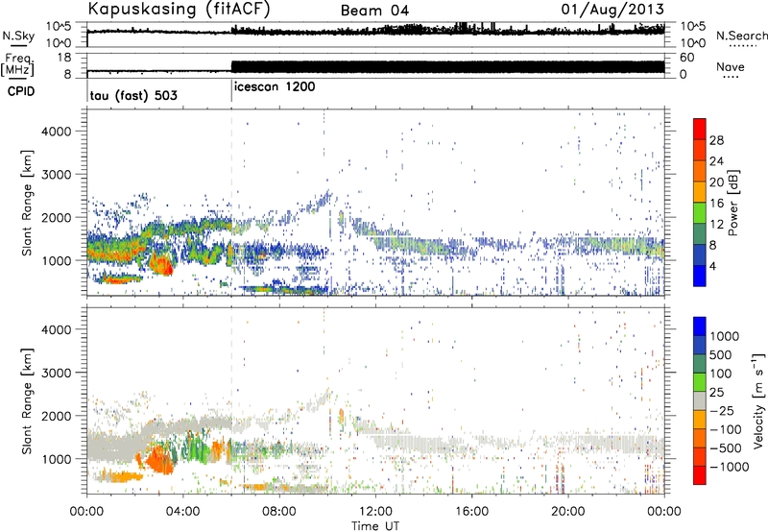
Task: Click the gray segment of Velocity color bar
Action: (700, 400)
